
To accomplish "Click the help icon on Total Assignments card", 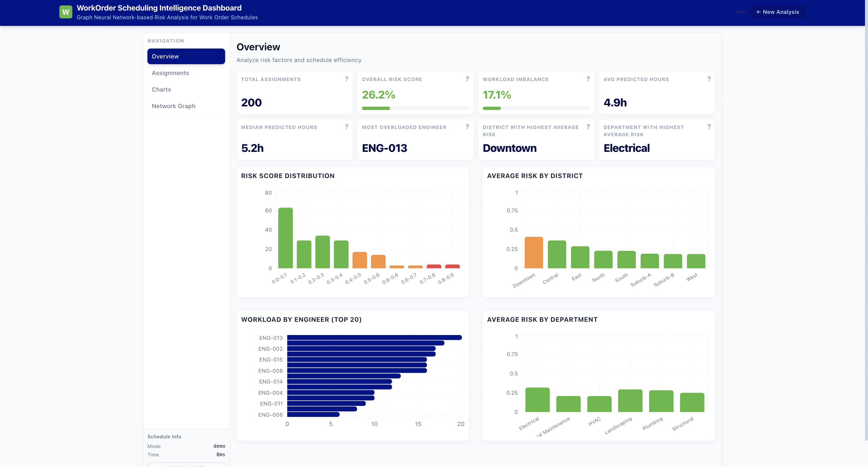I will pyautogui.click(x=346, y=79).
